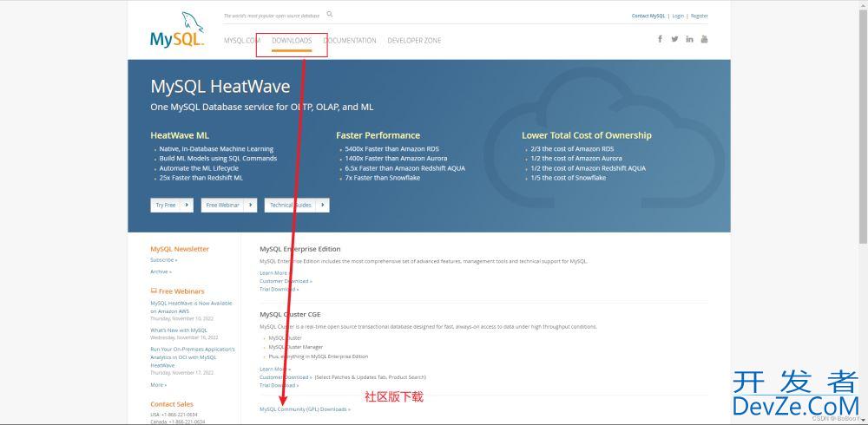Click 'Native, In-Database Machine Learning' text

pyautogui.click(x=216, y=149)
